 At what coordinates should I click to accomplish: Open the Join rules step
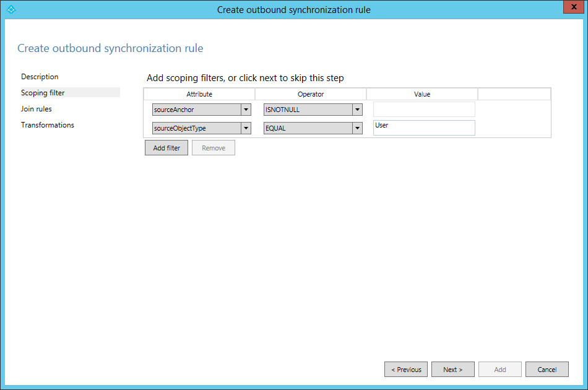click(37, 109)
